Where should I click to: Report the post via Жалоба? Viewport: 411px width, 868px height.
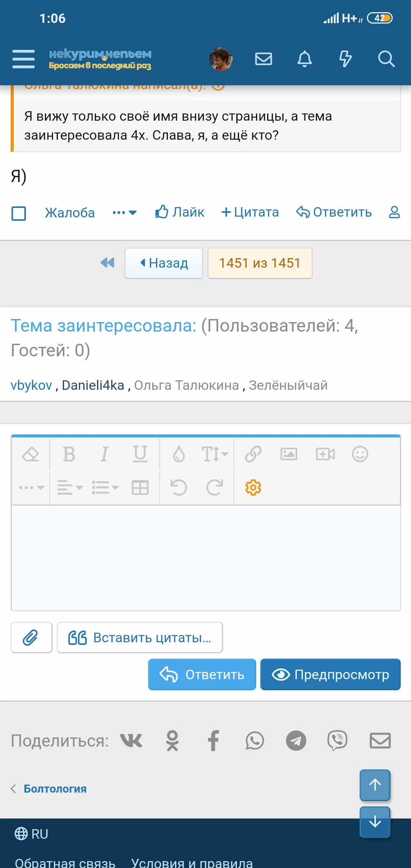70,212
